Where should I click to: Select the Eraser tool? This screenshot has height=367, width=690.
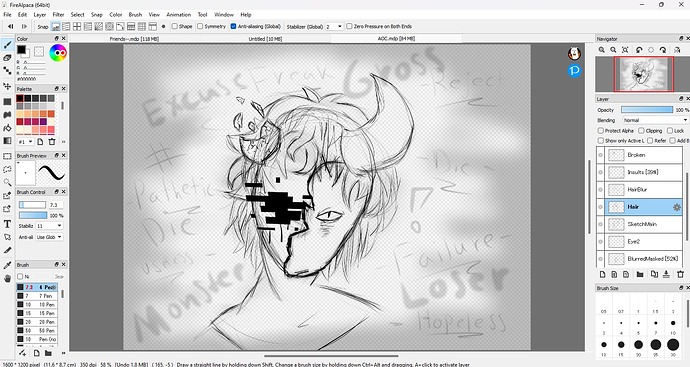(7, 58)
